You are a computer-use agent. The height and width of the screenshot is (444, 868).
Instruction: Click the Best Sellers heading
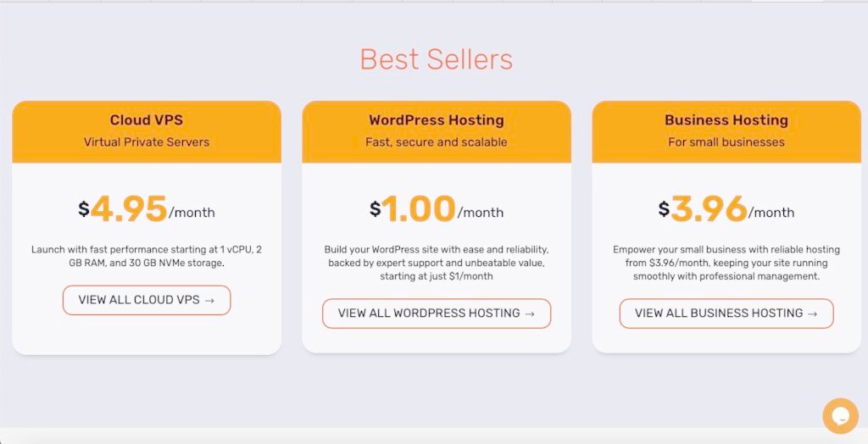click(x=436, y=59)
